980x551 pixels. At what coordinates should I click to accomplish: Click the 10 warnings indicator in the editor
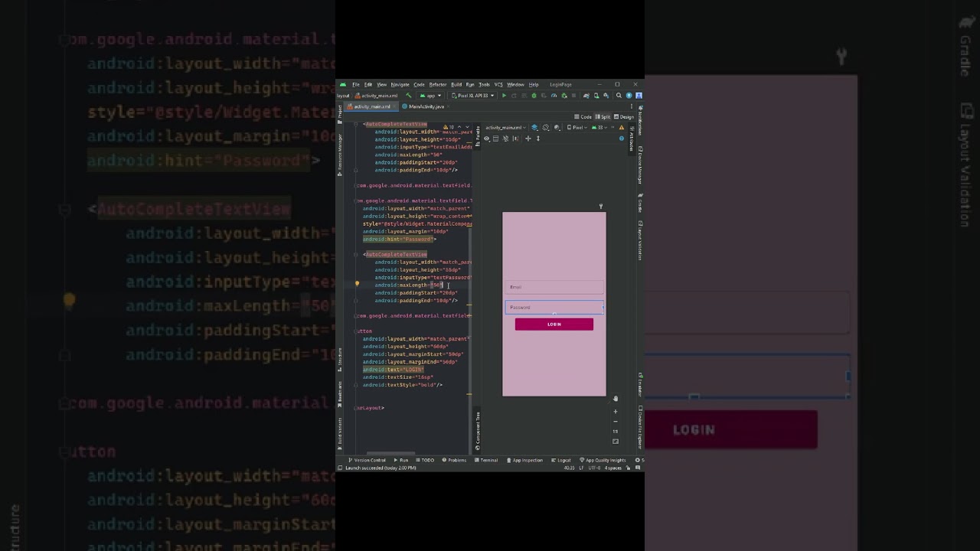click(449, 127)
